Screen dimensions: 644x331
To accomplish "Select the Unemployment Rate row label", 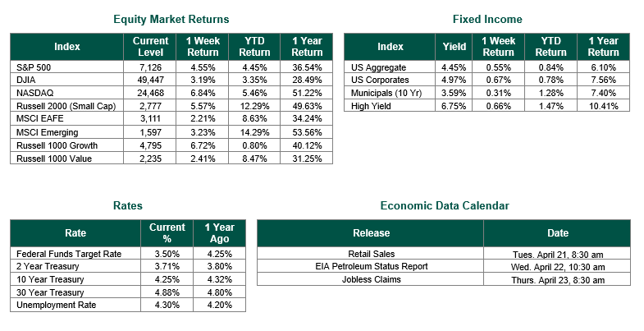I will 53,306.
